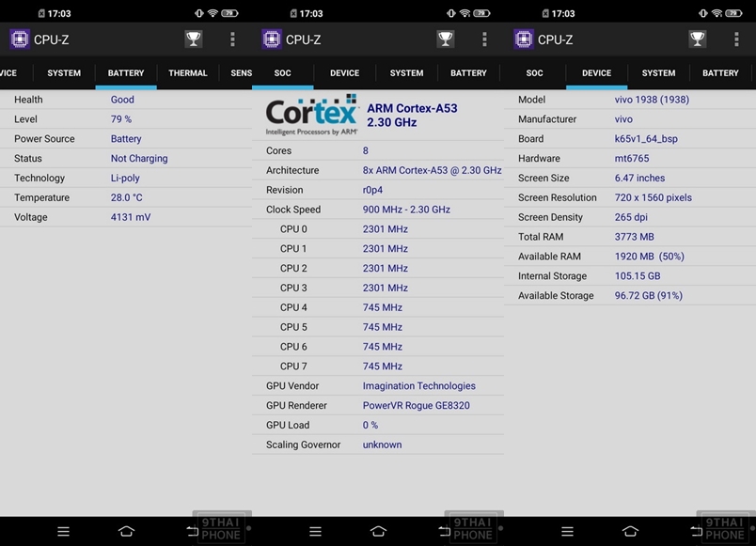Tap the "ARM Cortex-A53 2.30 GHz" heading
This screenshot has width=756, height=546.
click(412, 116)
